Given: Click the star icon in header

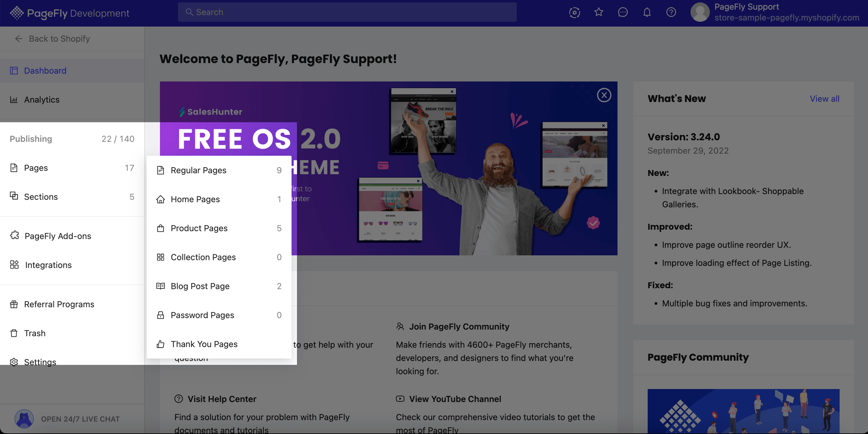Looking at the screenshot, I should click(x=599, y=12).
